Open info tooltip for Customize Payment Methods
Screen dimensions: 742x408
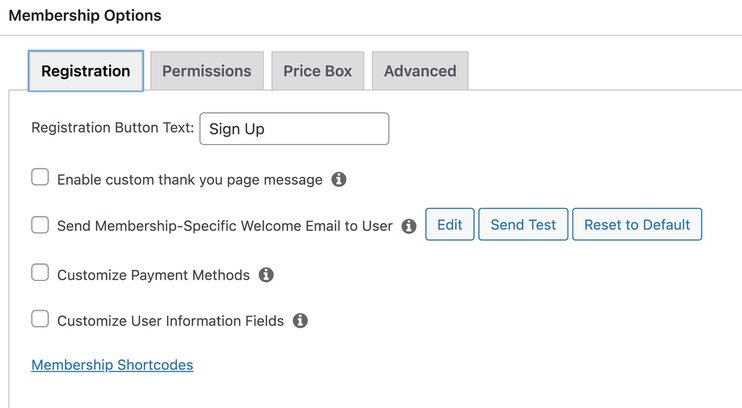coord(266,275)
